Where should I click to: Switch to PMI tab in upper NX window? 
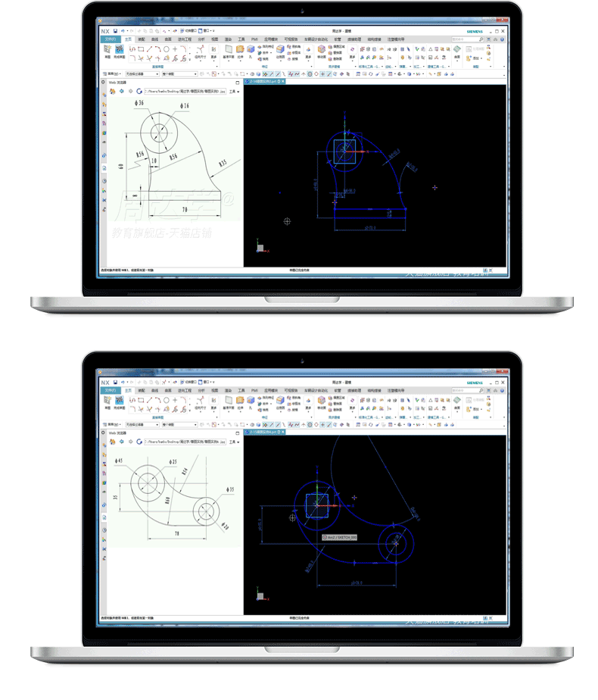point(254,39)
